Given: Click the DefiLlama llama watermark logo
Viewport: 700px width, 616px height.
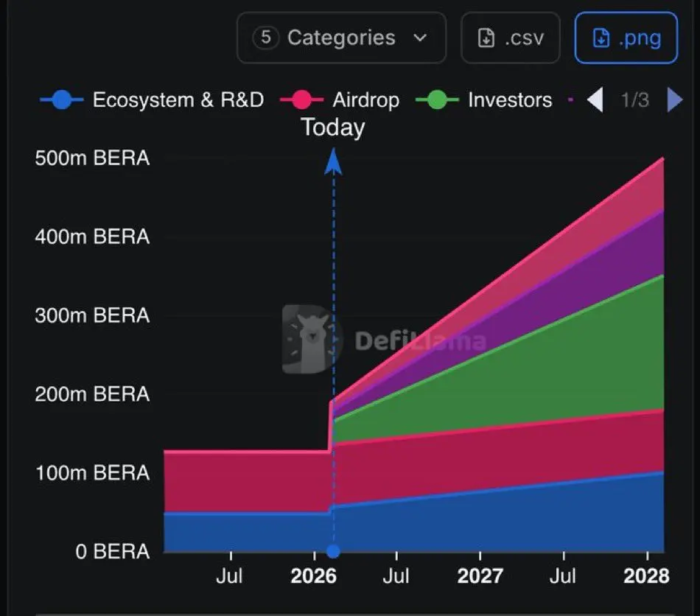Looking at the screenshot, I should pyautogui.click(x=312, y=339).
